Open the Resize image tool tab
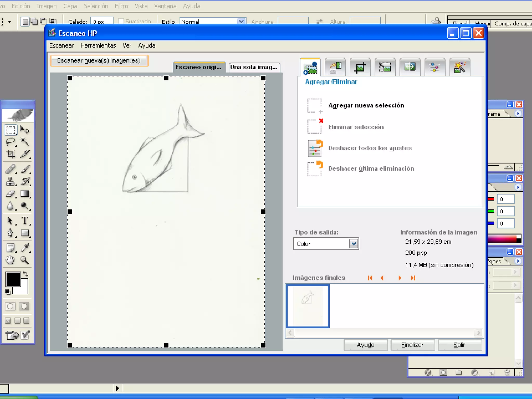The height and width of the screenshot is (399, 532). pyautogui.click(x=385, y=67)
